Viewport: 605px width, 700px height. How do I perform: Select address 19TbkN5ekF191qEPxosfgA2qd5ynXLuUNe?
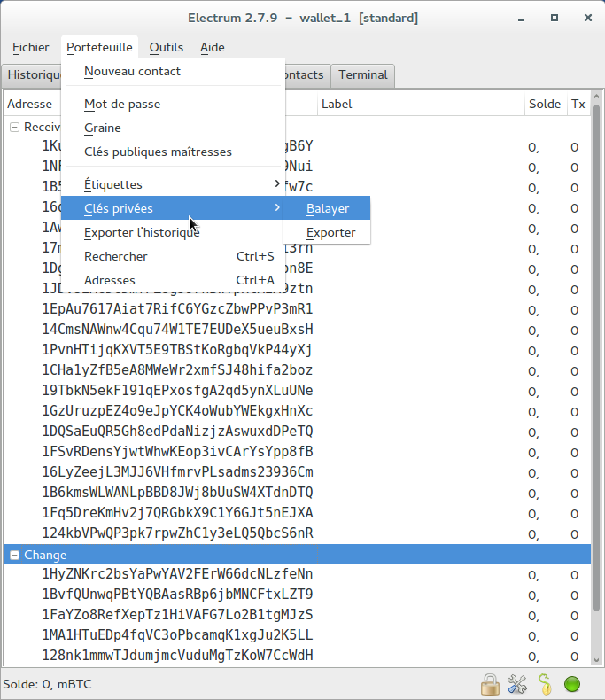pyautogui.click(x=177, y=391)
